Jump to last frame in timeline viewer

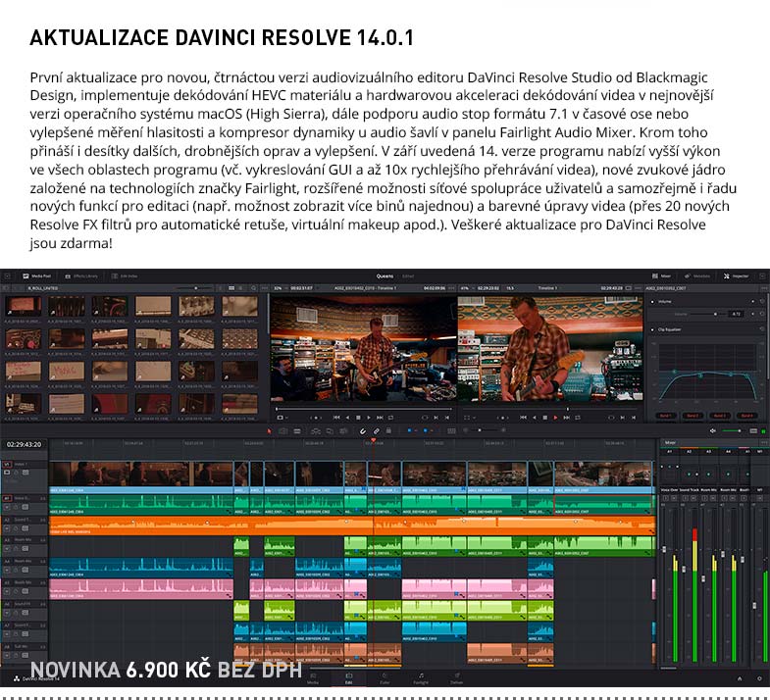[x=567, y=418]
